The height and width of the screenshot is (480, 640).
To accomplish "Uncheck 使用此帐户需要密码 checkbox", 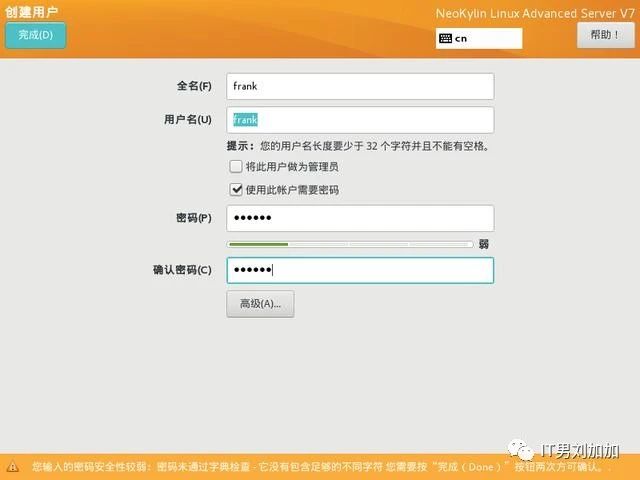I will (236, 189).
